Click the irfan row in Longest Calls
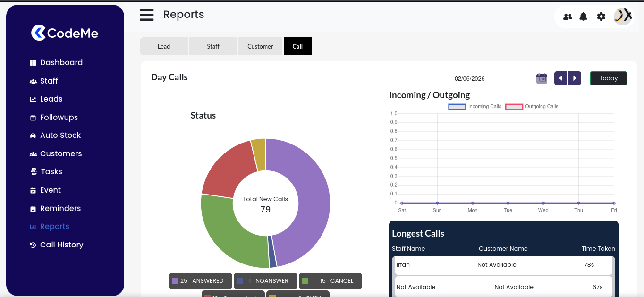Viewport: 644px width, 297px height. pos(503,265)
